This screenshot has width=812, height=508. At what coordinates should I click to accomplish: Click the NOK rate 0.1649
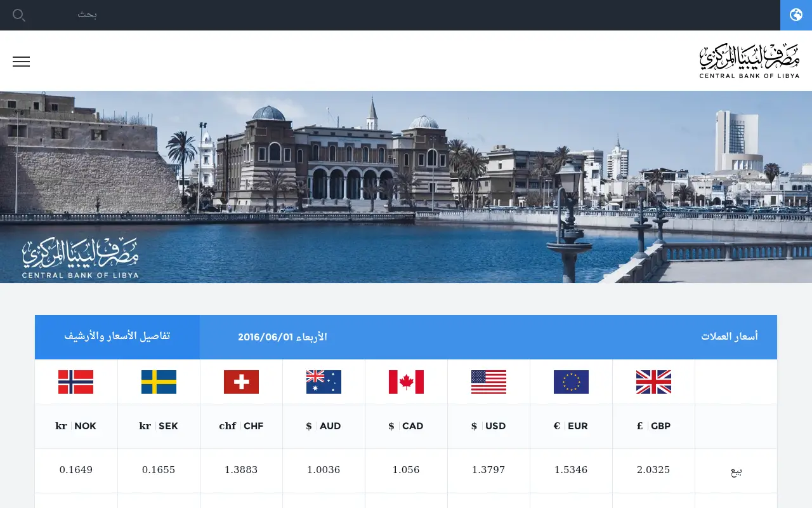tap(76, 470)
